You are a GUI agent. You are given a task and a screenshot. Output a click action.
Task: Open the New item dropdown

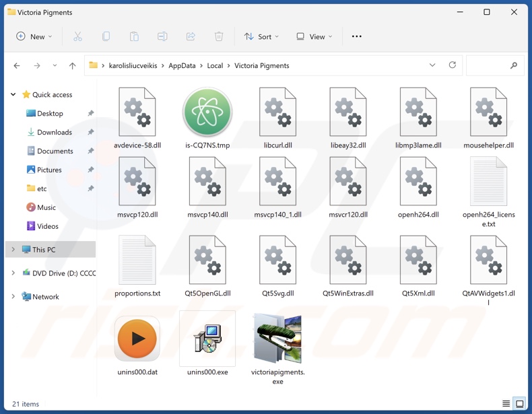[x=34, y=36]
